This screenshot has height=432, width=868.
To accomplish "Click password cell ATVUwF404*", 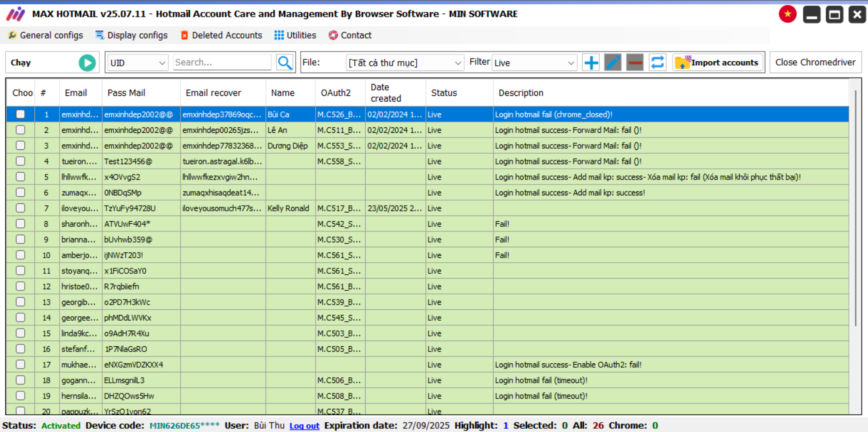I will [x=141, y=224].
